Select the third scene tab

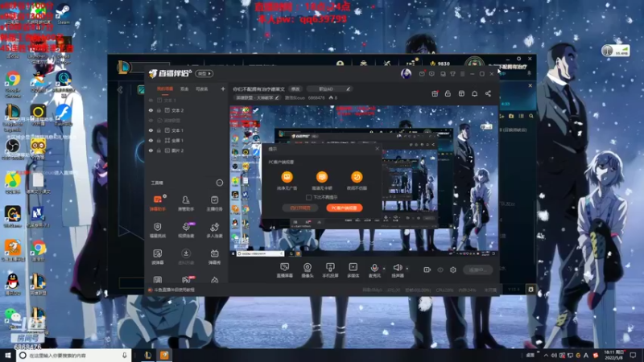pyautogui.click(x=202, y=88)
